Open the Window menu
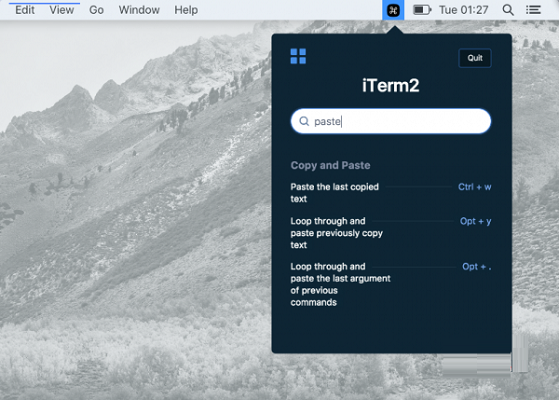The height and width of the screenshot is (400, 559). pos(139,10)
